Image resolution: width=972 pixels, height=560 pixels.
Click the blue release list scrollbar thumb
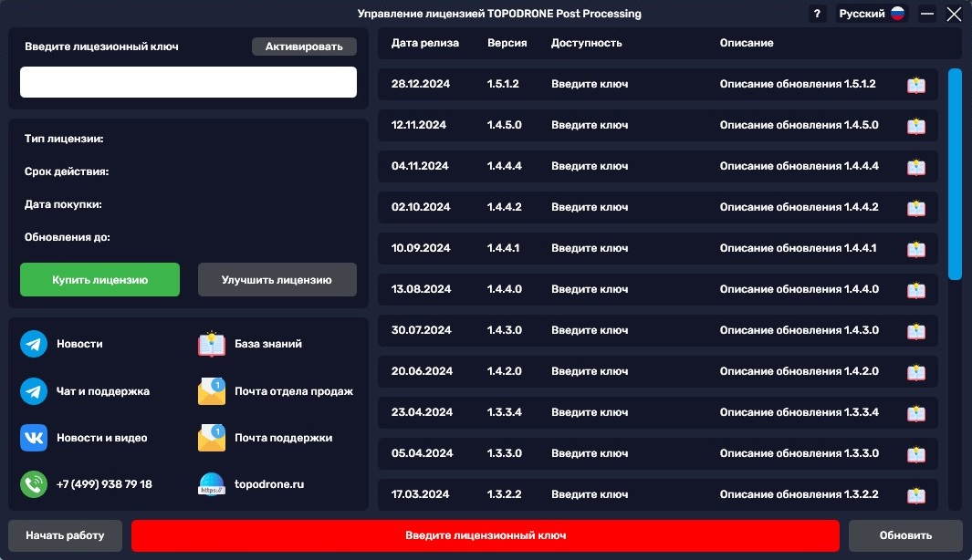point(956,174)
